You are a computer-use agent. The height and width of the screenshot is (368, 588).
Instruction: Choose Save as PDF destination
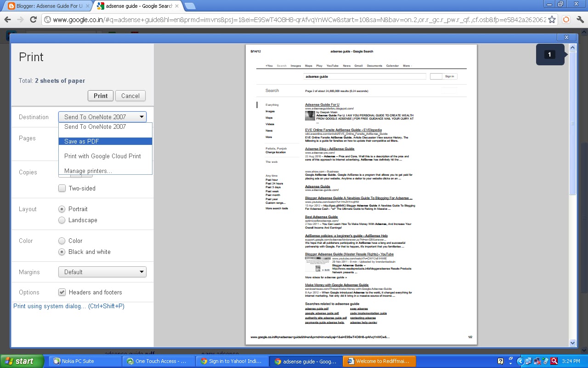click(105, 141)
